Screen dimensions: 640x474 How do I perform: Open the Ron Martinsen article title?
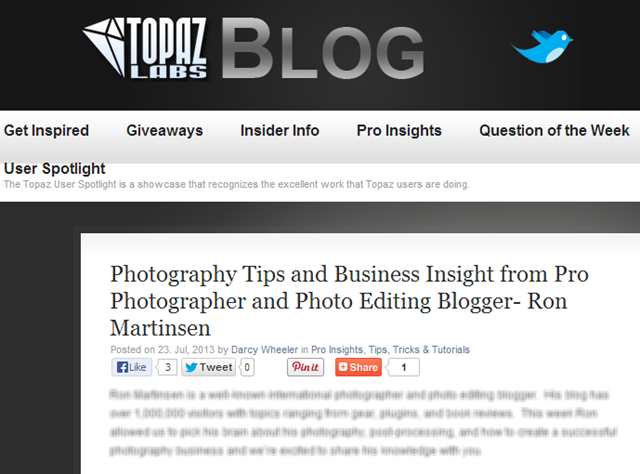[349, 300]
